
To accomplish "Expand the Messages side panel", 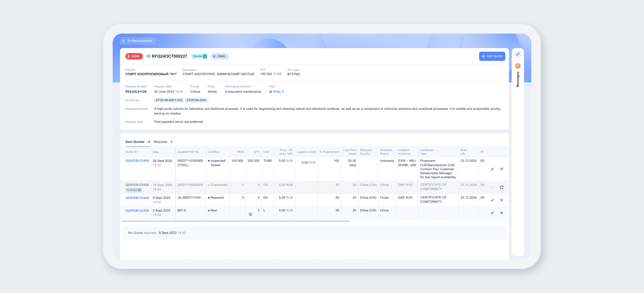I will (518, 54).
